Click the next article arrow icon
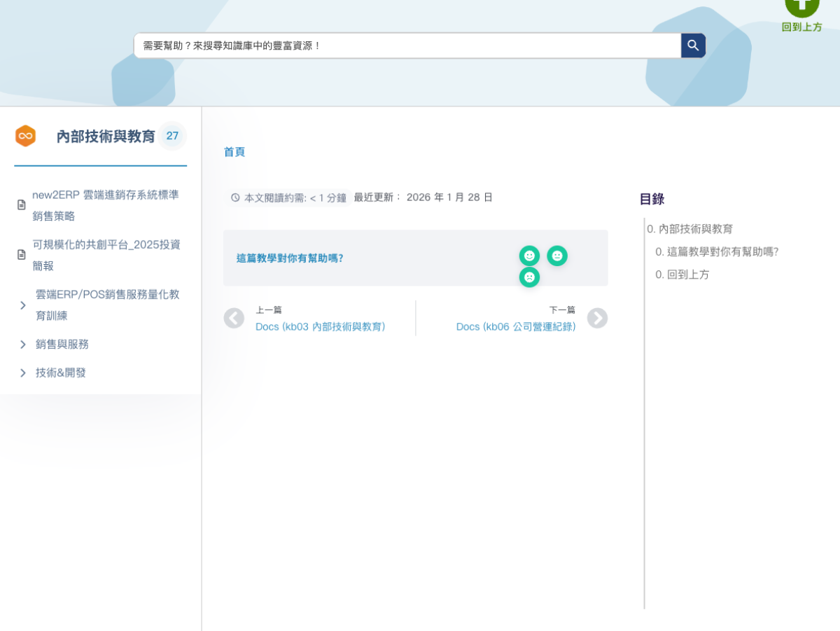 pos(597,319)
